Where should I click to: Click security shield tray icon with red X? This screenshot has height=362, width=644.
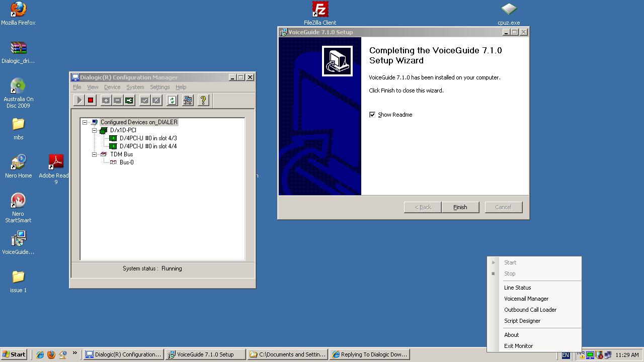(599, 355)
